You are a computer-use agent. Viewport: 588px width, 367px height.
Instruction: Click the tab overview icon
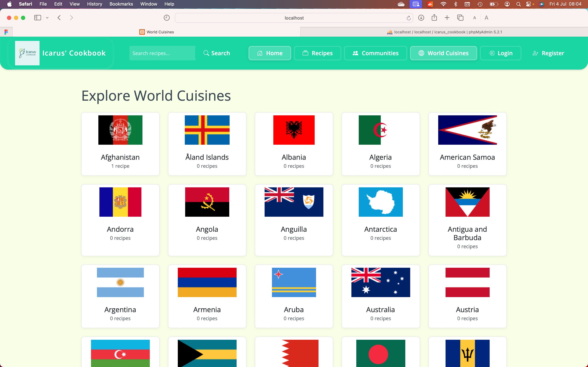(460, 17)
